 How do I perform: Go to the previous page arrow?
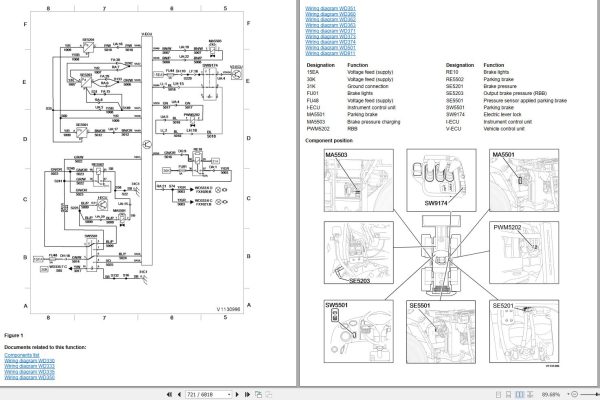coord(179,394)
